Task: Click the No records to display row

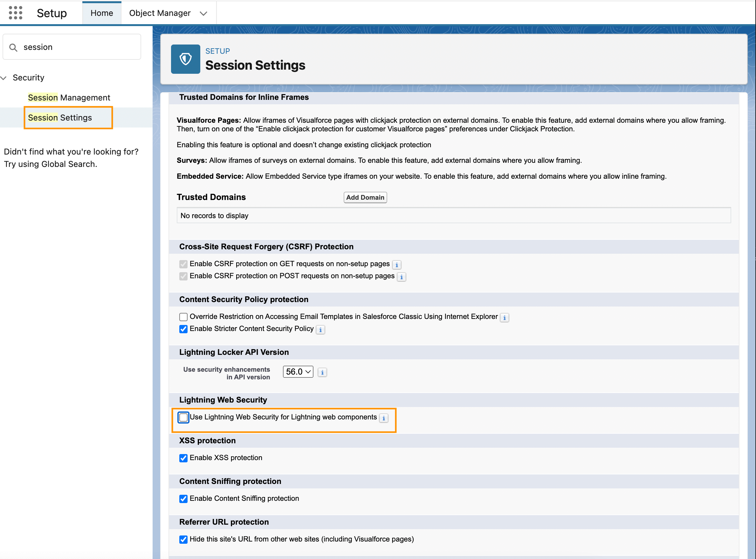Action: coord(454,216)
